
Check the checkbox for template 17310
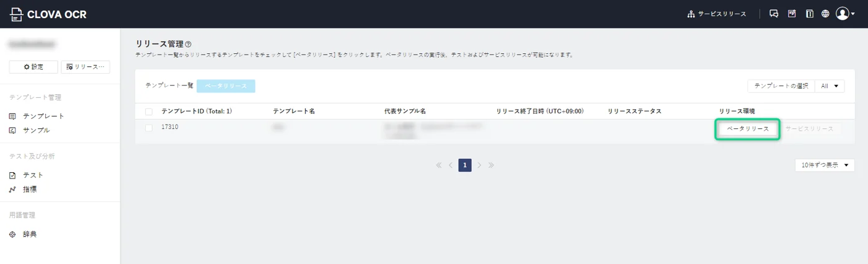click(x=149, y=128)
